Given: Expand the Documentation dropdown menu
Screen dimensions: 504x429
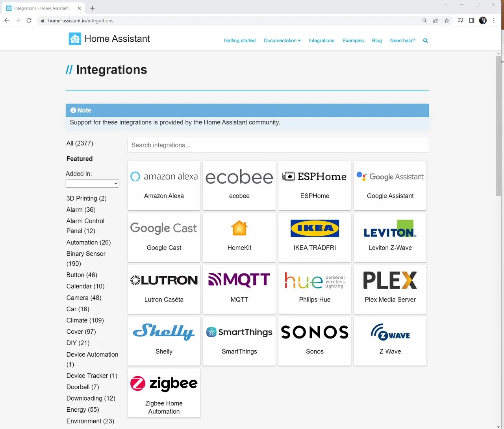Looking at the screenshot, I should click(x=282, y=41).
